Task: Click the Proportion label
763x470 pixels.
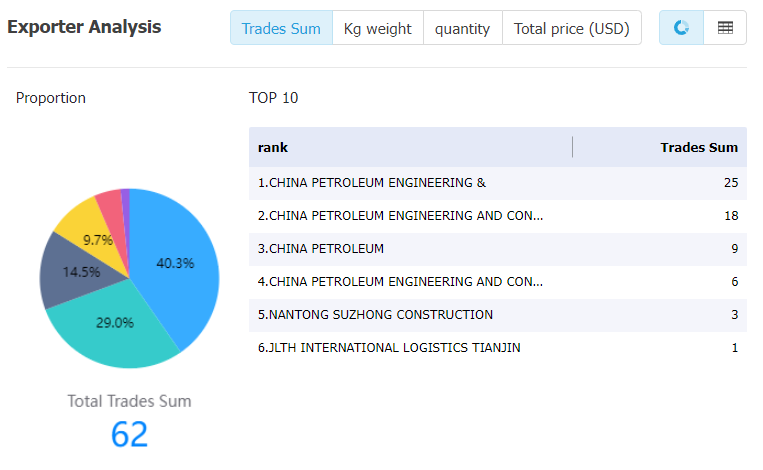Action: (51, 98)
